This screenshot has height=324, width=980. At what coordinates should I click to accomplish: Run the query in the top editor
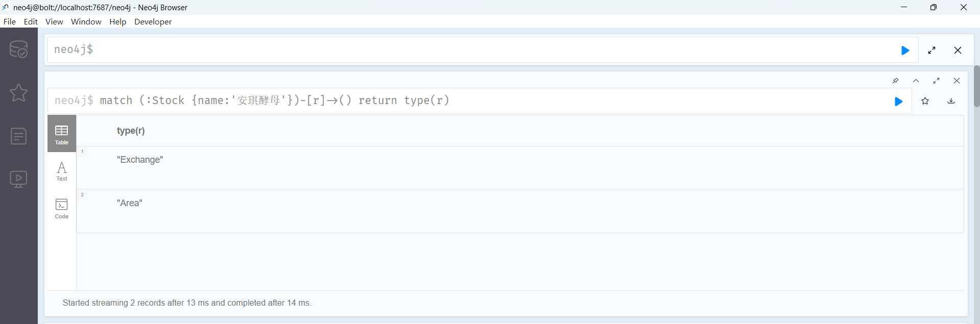(905, 51)
